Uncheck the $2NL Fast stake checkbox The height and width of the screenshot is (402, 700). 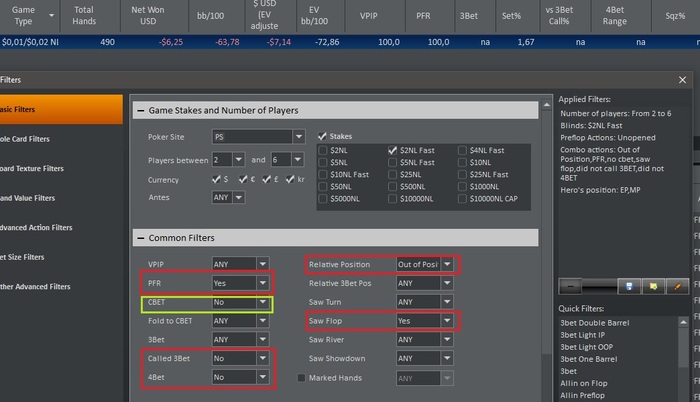click(394, 150)
